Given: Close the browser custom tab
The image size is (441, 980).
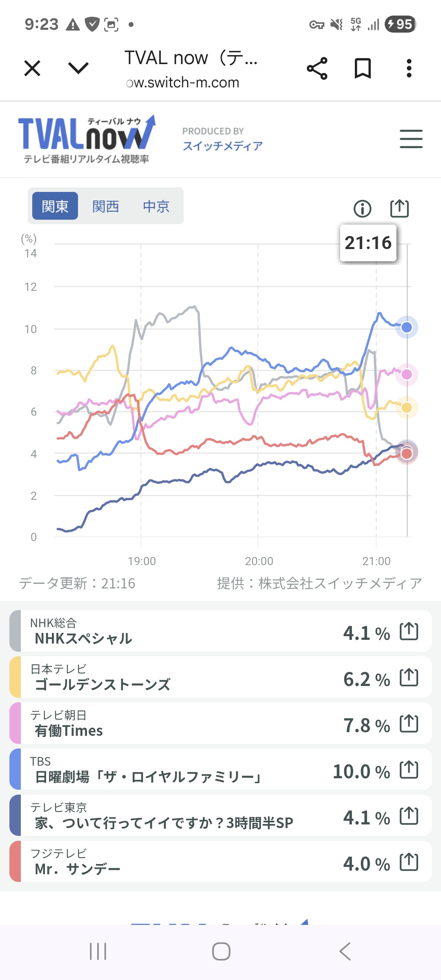Looking at the screenshot, I should (x=32, y=68).
